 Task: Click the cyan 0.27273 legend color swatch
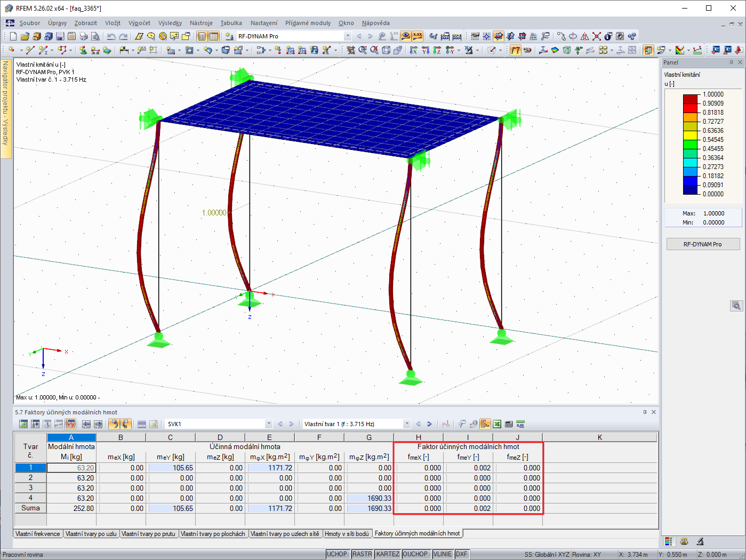pyautogui.click(x=691, y=162)
